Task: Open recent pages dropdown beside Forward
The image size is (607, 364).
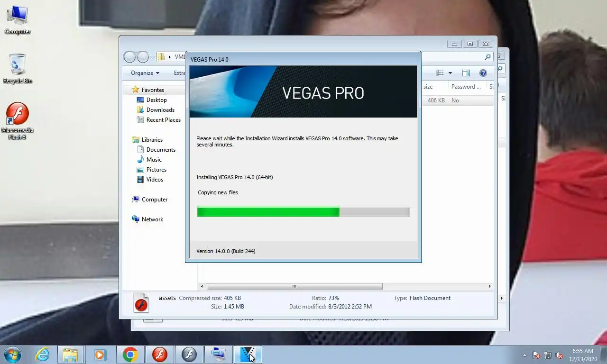Action: pyautogui.click(x=152, y=57)
